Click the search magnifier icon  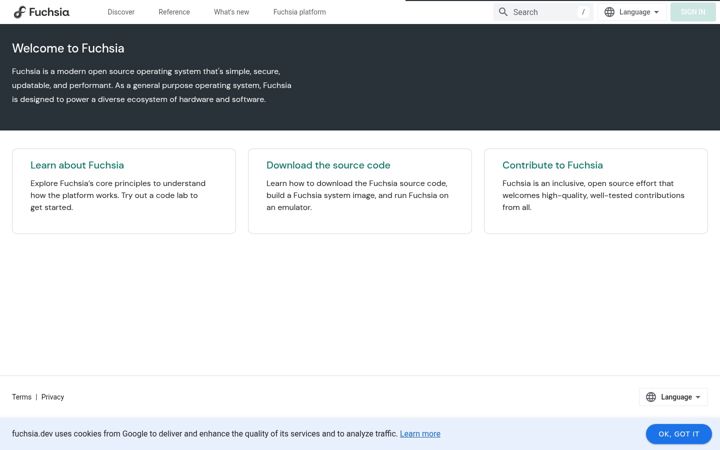[x=503, y=12]
